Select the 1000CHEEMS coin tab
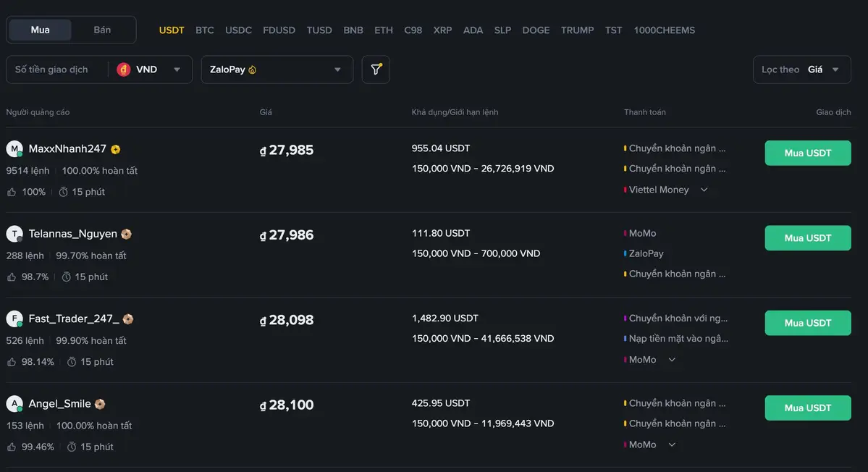Viewport: 868px width, 472px height. 664,30
